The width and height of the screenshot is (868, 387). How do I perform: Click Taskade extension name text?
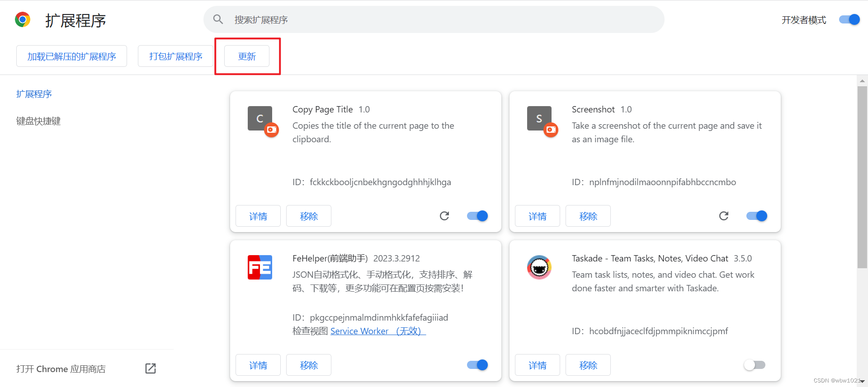[650, 258]
